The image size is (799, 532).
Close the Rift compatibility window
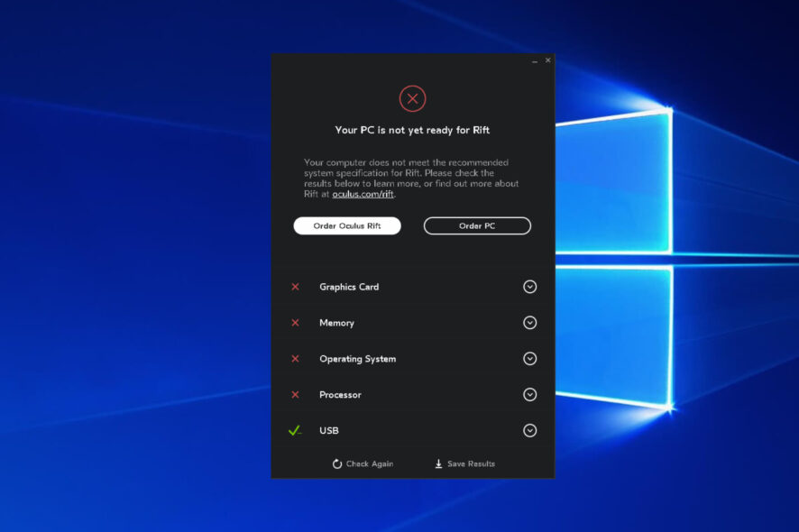pos(547,60)
